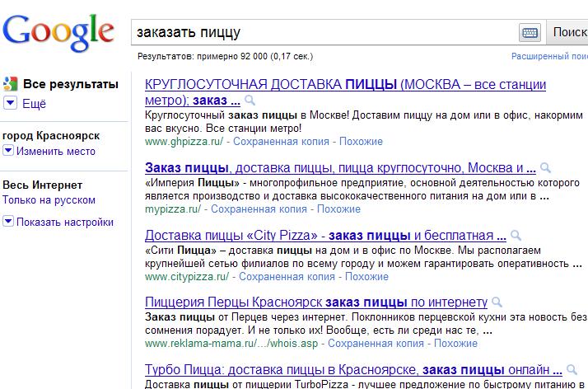
Task: Click the mypizza.ru/ green URL
Action: click(x=173, y=209)
